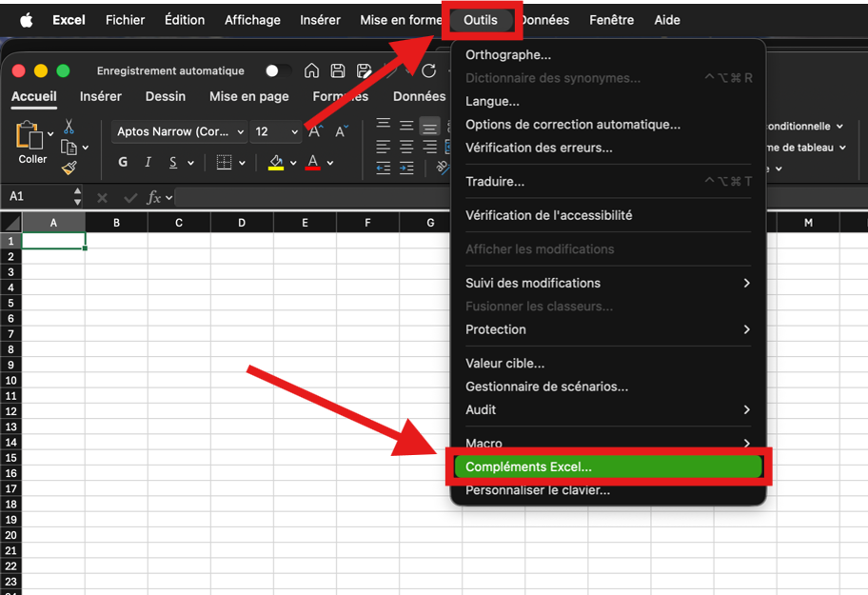868x595 pixels.
Task: Click the Increase Indent icon
Action: coord(406,169)
